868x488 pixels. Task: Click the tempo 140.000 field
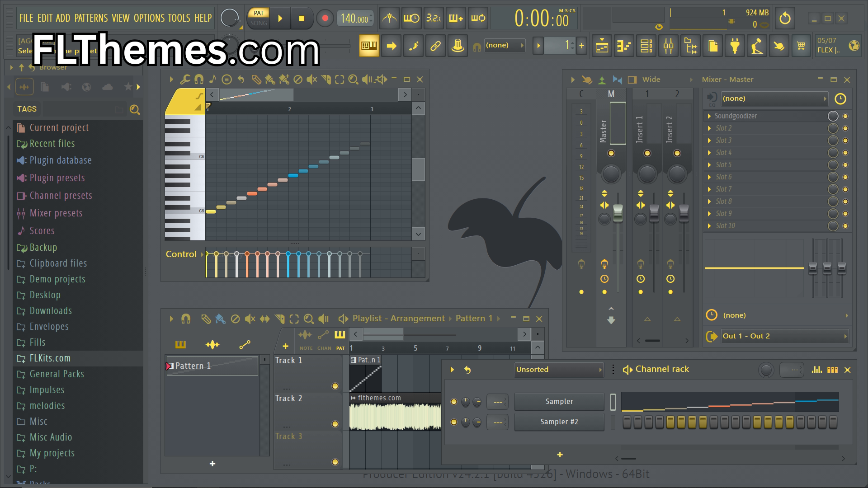click(x=356, y=19)
